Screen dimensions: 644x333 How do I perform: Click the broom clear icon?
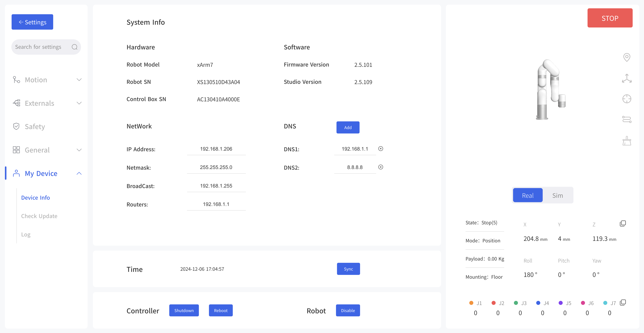[627, 141]
